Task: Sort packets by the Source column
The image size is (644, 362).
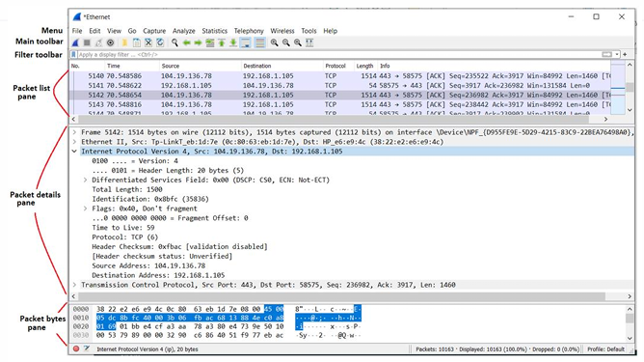Action: [x=200, y=66]
